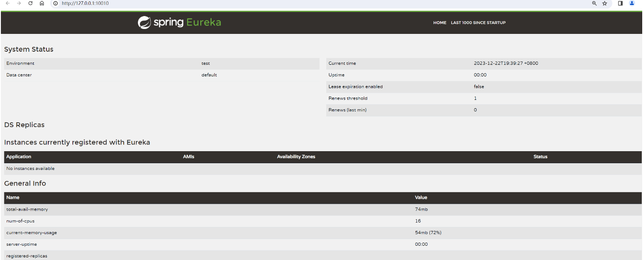Select the total-avail-memory row name
Image resolution: width=644 pixels, height=260 pixels.
(27, 209)
